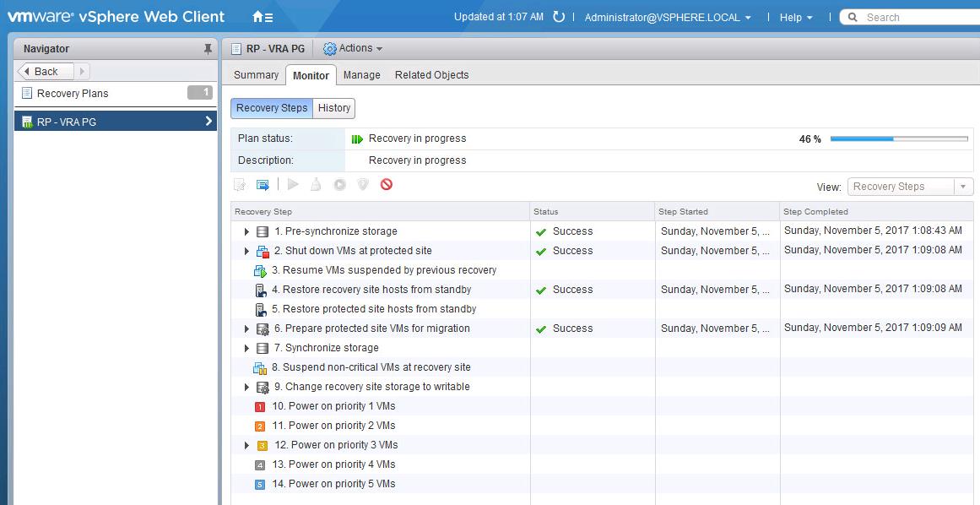The height and width of the screenshot is (505, 980).
Task: Expand Power on priority 3 VMs
Action: point(247,446)
